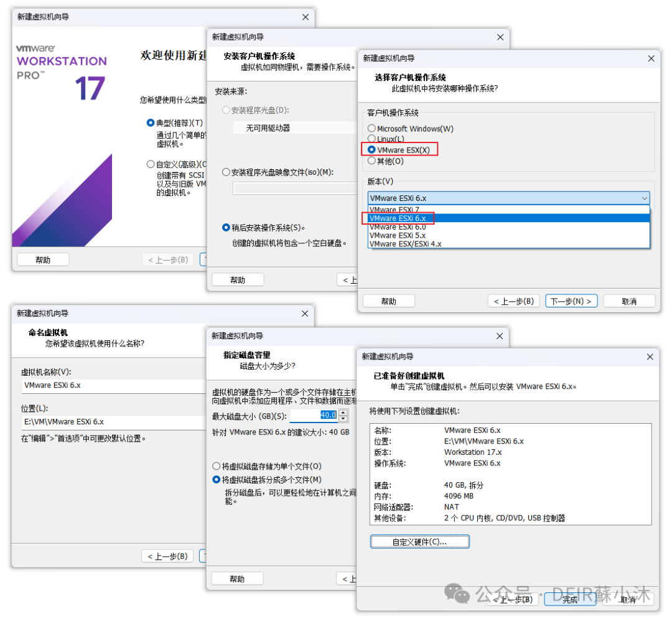This screenshot has height=621, width=672.
Task: Click the 40 GB, 拆分 disk value
Action: 464,485
